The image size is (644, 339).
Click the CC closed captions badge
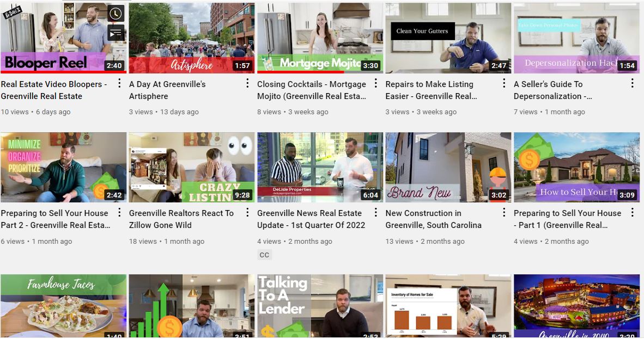coord(264,255)
